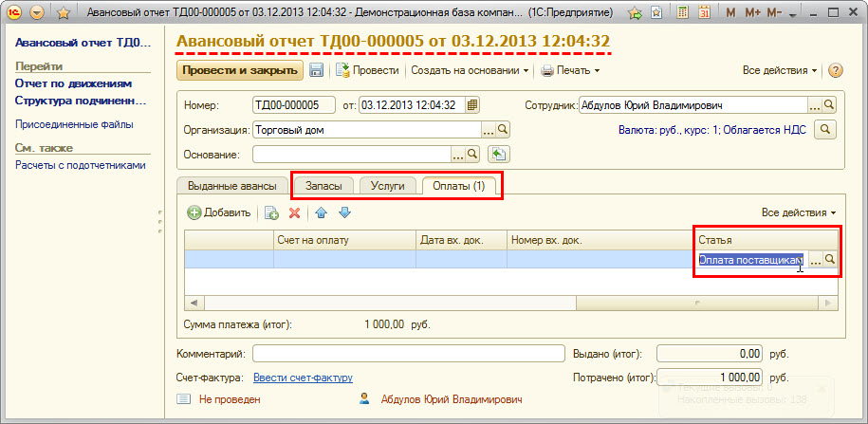The image size is (868, 424).
Task: Click the Сотрудник field Абдулов Юрий Владимирович
Action: [x=693, y=104]
